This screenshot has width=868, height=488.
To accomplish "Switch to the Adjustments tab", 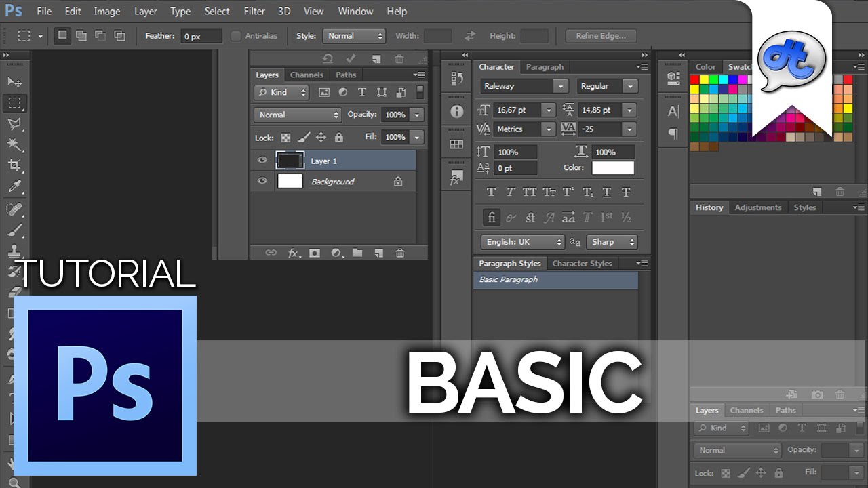I will (x=757, y=207).
